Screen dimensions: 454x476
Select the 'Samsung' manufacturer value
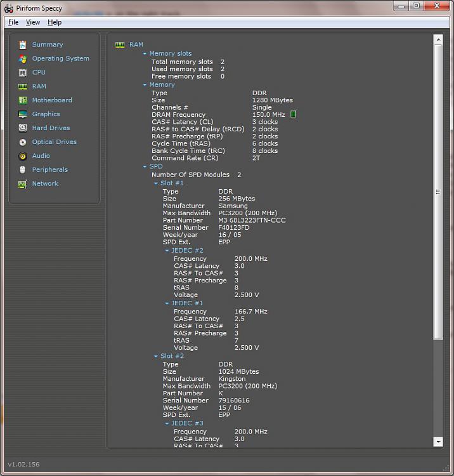coord(233,206)
